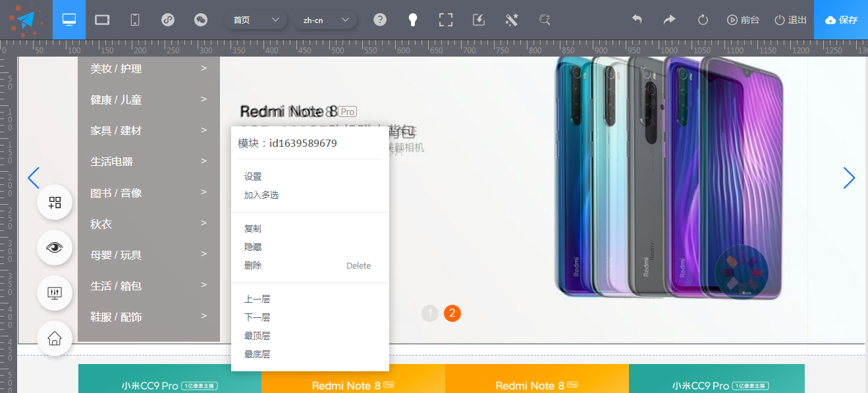Screen dimensions: 868x393
Task: Click the adjustment panel icon in left sidebar
Action: tap(55, 293)
